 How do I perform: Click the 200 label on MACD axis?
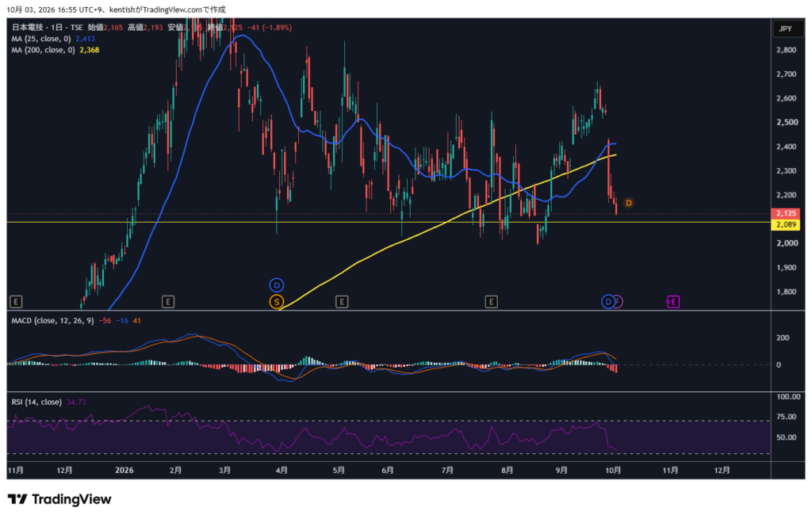click(x=783, y=338)
